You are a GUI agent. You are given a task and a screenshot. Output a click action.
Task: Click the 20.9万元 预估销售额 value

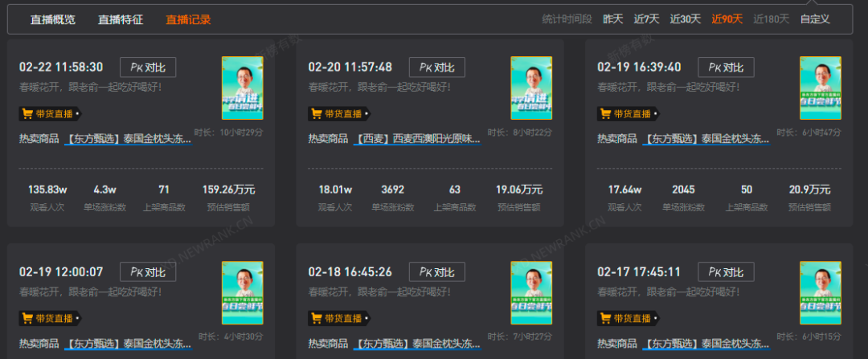point(810,190)
